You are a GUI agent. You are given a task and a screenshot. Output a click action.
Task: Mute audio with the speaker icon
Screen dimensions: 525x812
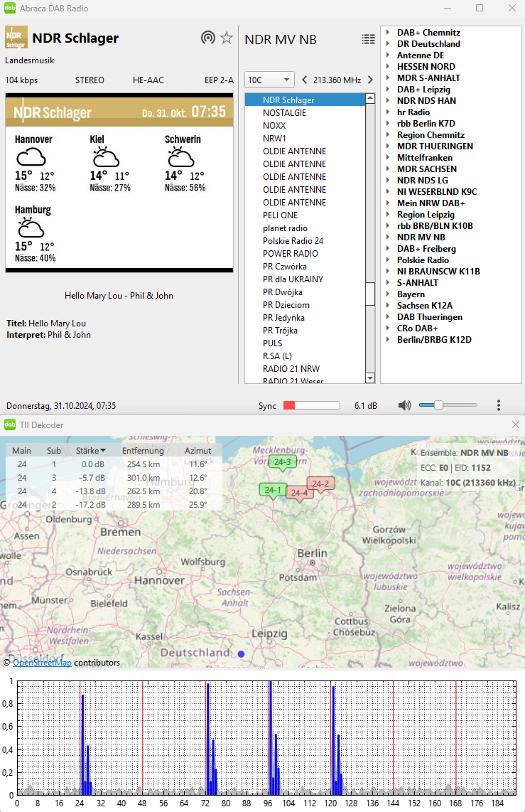pos(404,405)
